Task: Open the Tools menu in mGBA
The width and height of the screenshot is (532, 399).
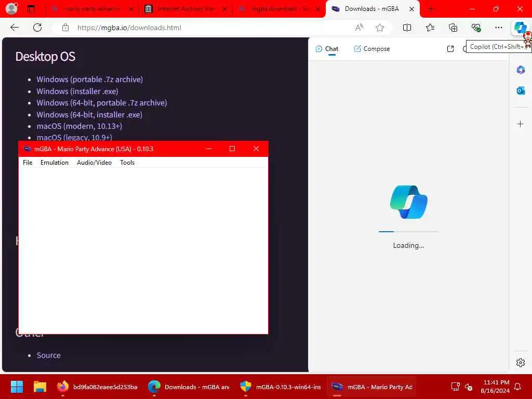Action: coord(127,163)
